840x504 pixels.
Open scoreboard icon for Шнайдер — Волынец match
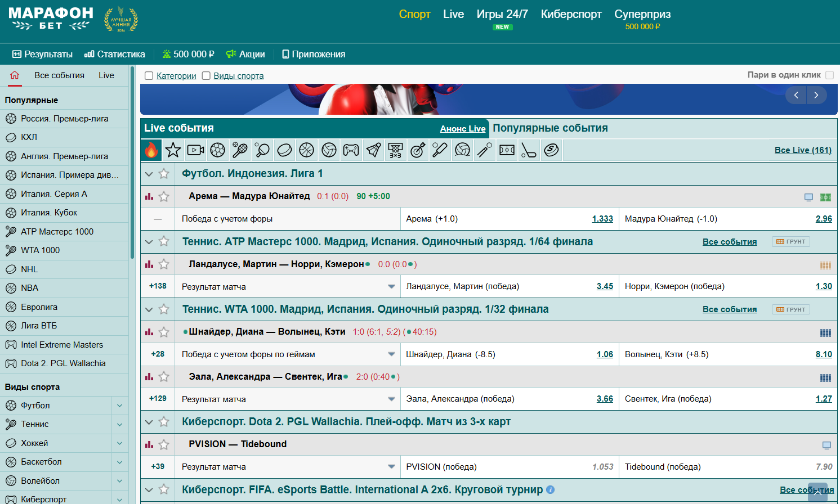click(x=825, y=332)
